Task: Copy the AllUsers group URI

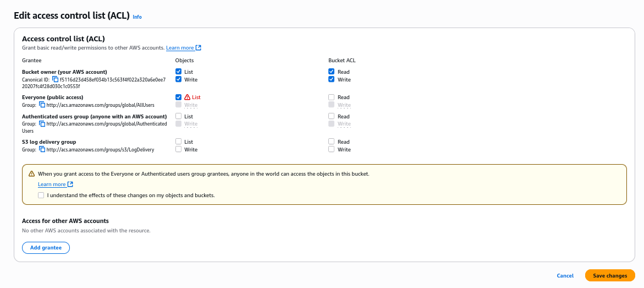Action: coord(42,105)
